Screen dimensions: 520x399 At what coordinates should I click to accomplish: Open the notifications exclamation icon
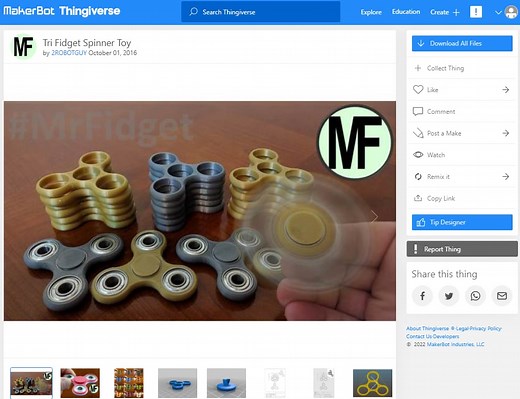click(x=476, y=12)
